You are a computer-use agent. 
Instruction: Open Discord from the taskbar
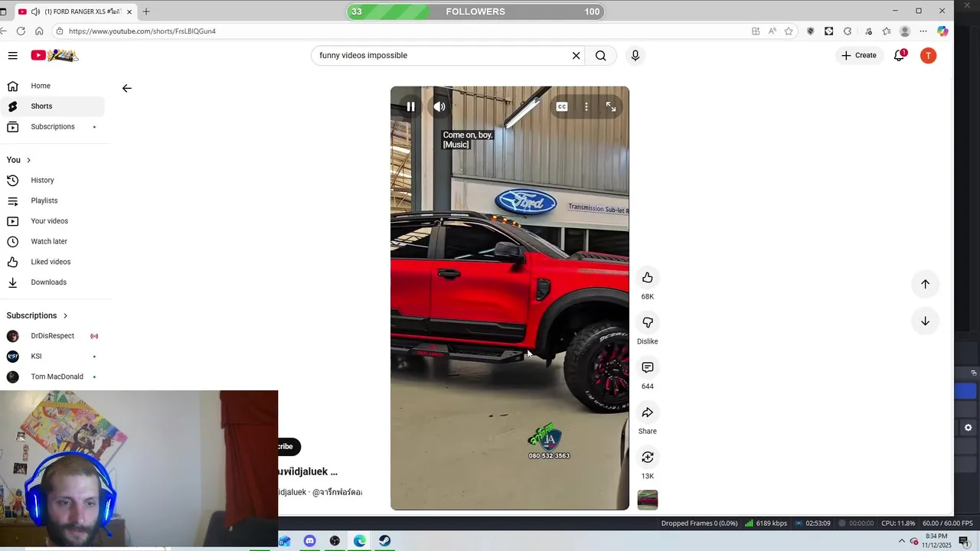tap(309, 541)
